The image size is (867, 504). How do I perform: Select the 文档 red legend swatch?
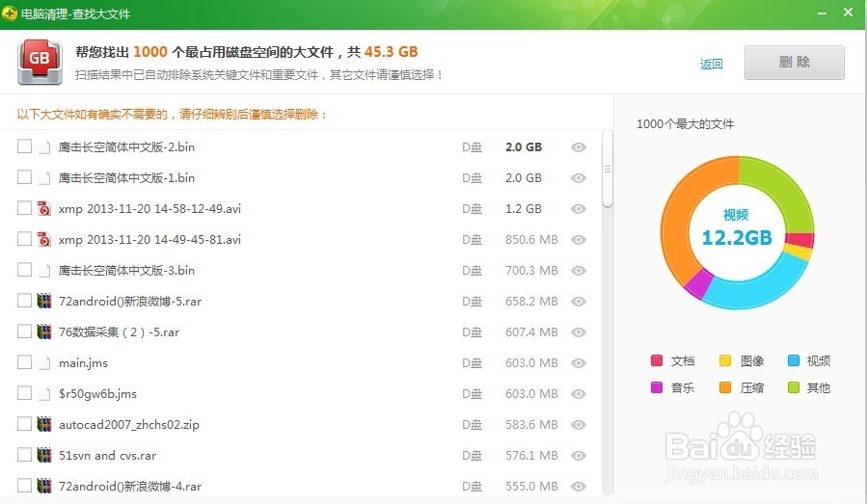click(657, 360)
